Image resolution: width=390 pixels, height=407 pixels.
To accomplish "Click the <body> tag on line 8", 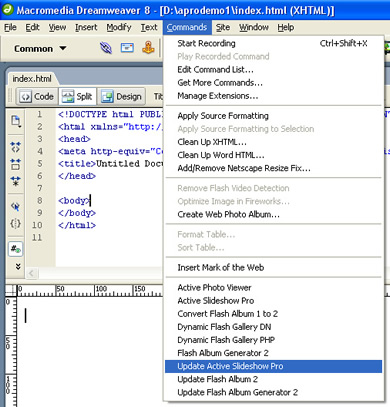I will (x=74, y=201).
